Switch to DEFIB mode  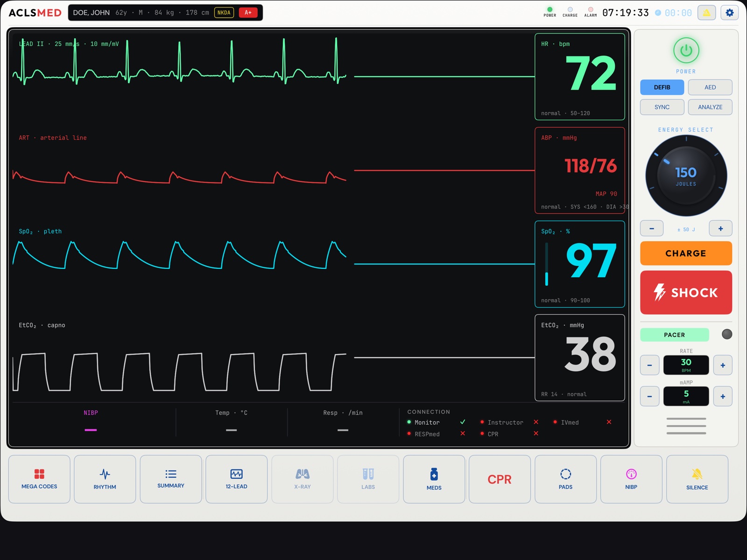[x=662, y=87]
